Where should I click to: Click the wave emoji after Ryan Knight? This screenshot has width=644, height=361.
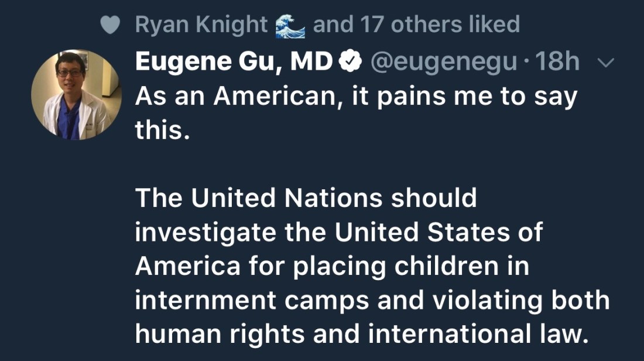(x=290, y=25)
